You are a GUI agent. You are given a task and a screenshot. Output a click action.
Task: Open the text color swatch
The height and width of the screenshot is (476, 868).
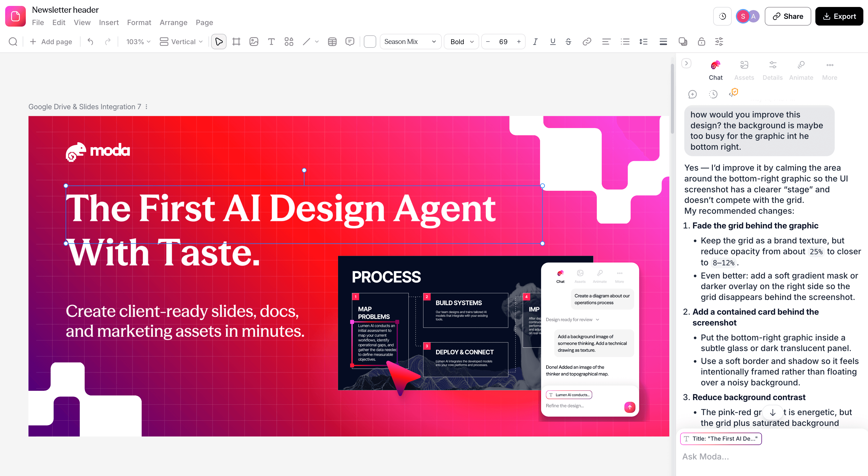coord(370,42)
